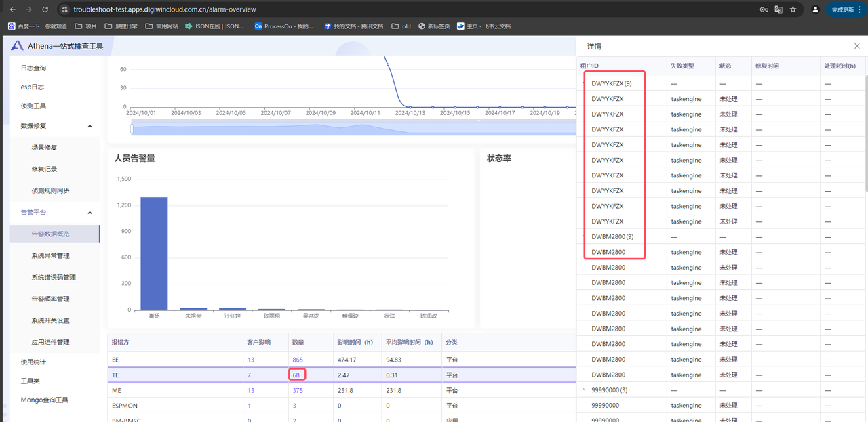Open 我的文档 - 腾讯文档 bookmark
The width and height of the screenshot is (868, 422).
354,26
